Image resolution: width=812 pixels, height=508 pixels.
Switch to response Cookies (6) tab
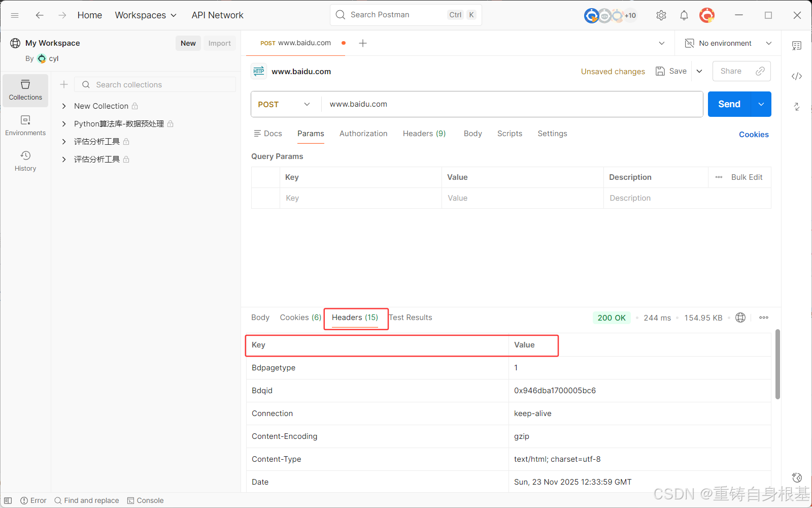(x=300, y=317)
